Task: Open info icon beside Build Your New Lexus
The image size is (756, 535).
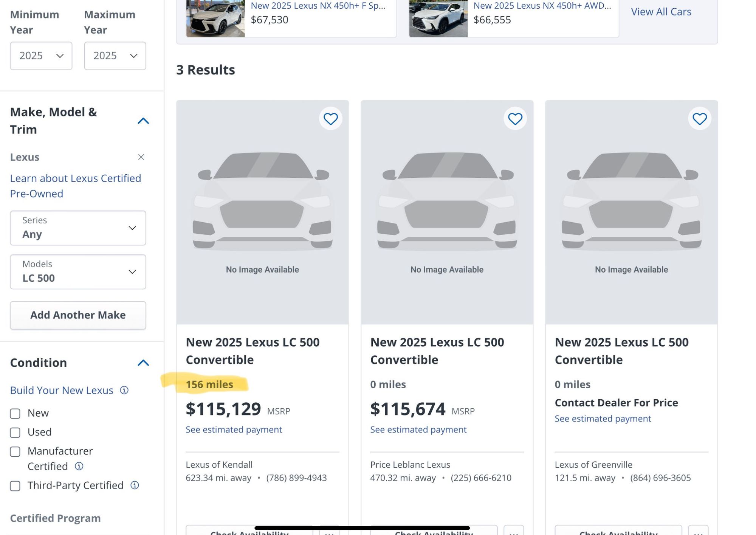Action: click(124, 390)
